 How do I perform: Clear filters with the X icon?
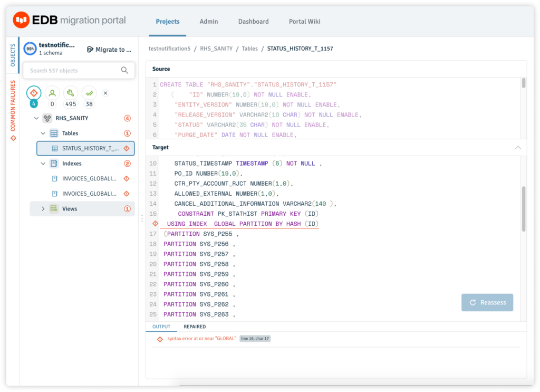pyautogui.click(x=105, y=93)
